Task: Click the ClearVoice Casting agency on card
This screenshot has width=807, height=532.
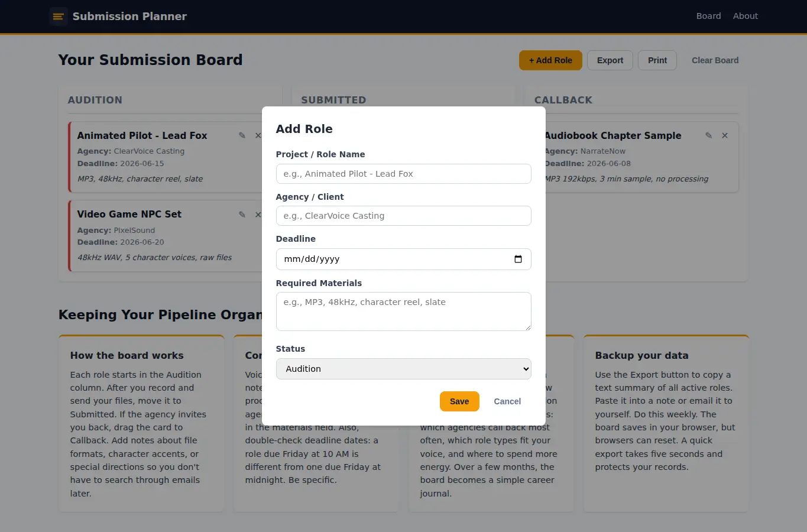Action: coord(149,151)
